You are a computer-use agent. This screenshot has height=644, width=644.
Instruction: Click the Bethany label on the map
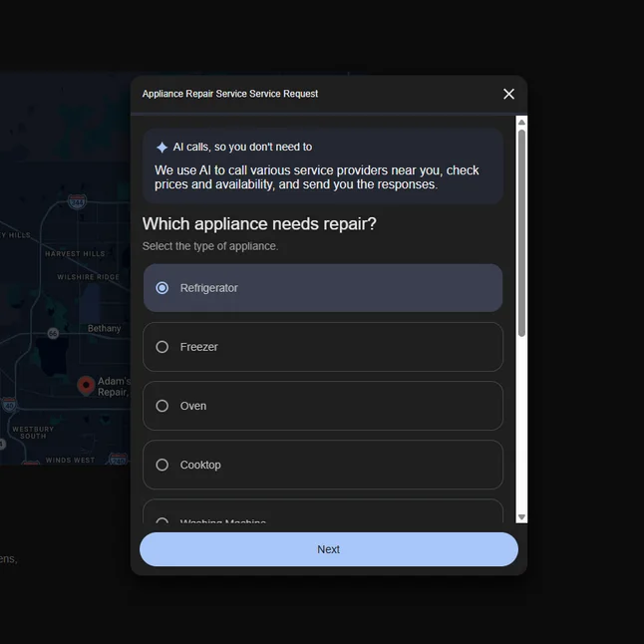click(105, 329)
